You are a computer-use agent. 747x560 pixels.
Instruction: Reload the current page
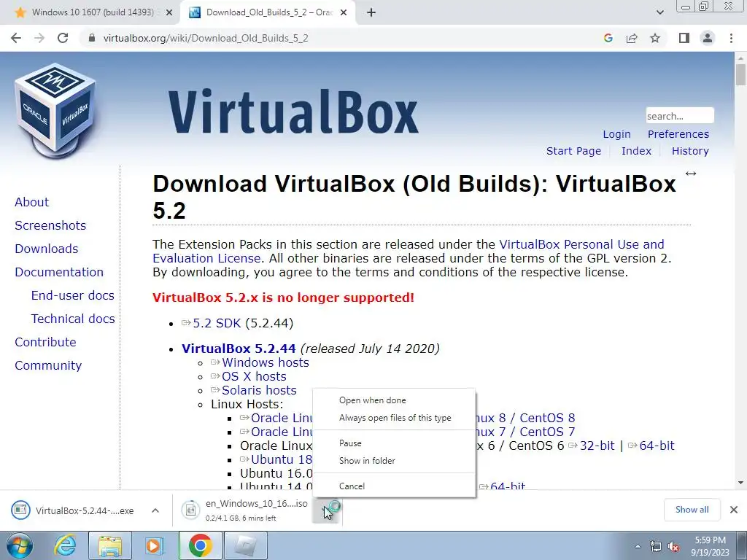63,38
